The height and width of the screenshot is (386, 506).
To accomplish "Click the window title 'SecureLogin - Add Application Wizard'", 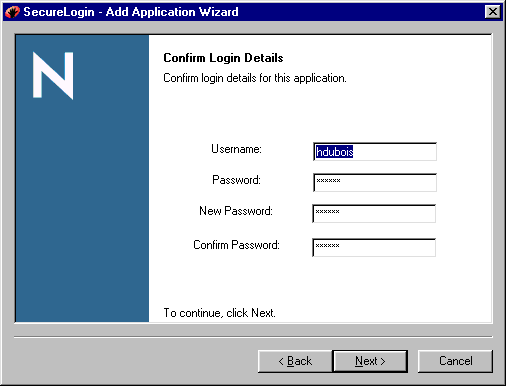I will pyautogui.click(x=131, y=12).
